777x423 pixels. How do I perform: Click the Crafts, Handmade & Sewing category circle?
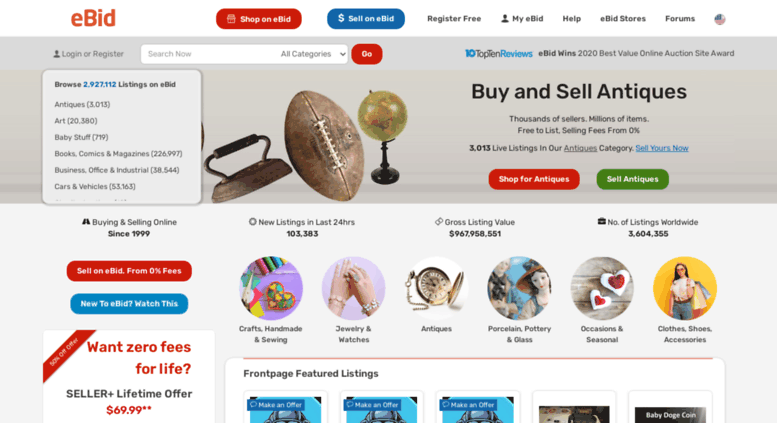coord(271,288)
